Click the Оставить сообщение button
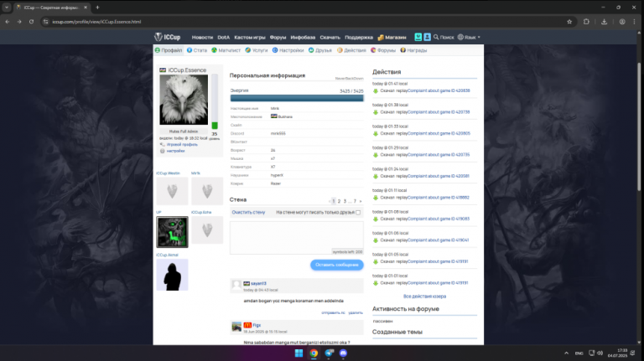The height and width of the screenshot is (361, 644). [337, 265]
